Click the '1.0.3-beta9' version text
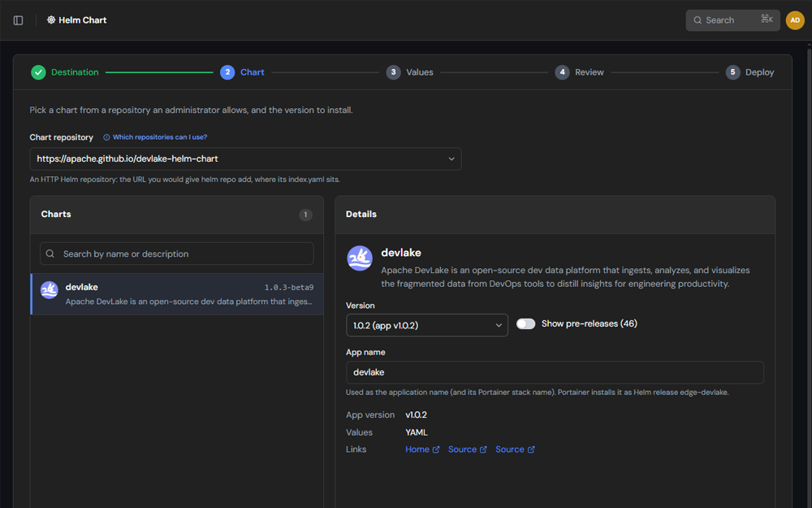812x508 pixels. pos(289,288)
